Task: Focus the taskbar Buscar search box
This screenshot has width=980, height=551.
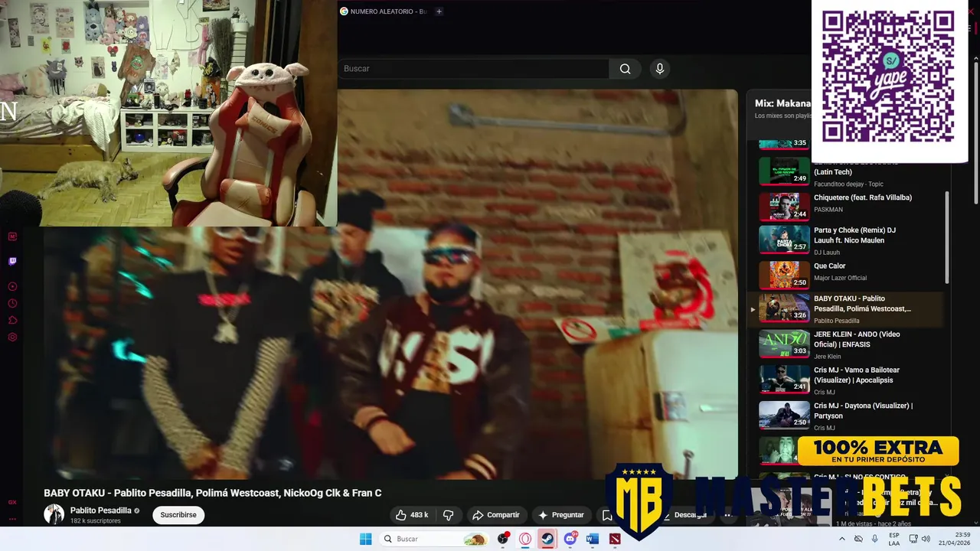Action: click(433, 539)
